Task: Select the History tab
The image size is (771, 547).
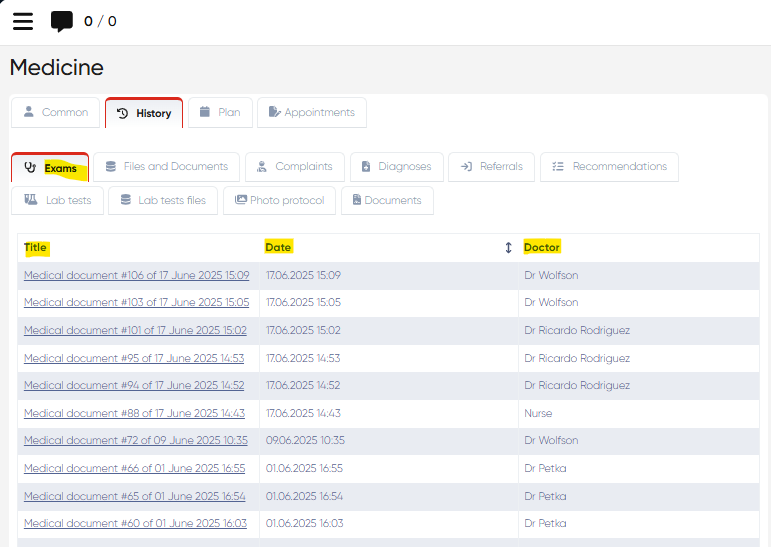Action: (x=144, y=113)
